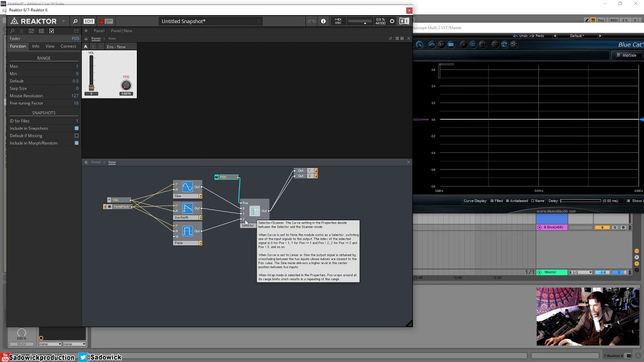This screenshot has width=644, height=362.
Task: Click the MIDI OSC indicator
Action: tap(338, 21)
